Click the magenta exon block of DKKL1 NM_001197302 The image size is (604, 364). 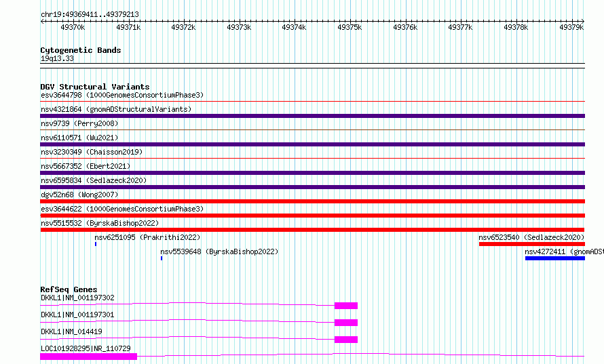(x=346, y=306)
